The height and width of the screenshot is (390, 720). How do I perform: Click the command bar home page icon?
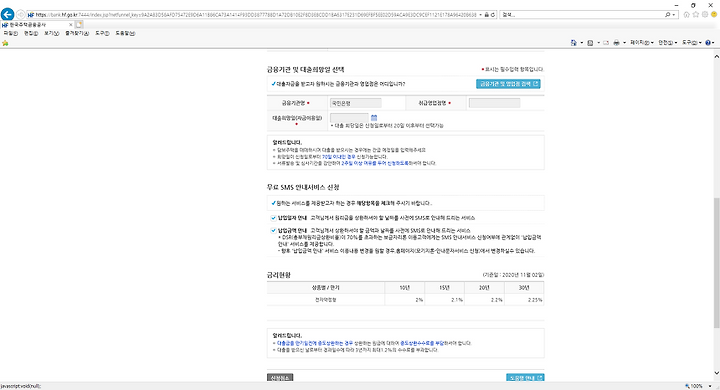574,43
